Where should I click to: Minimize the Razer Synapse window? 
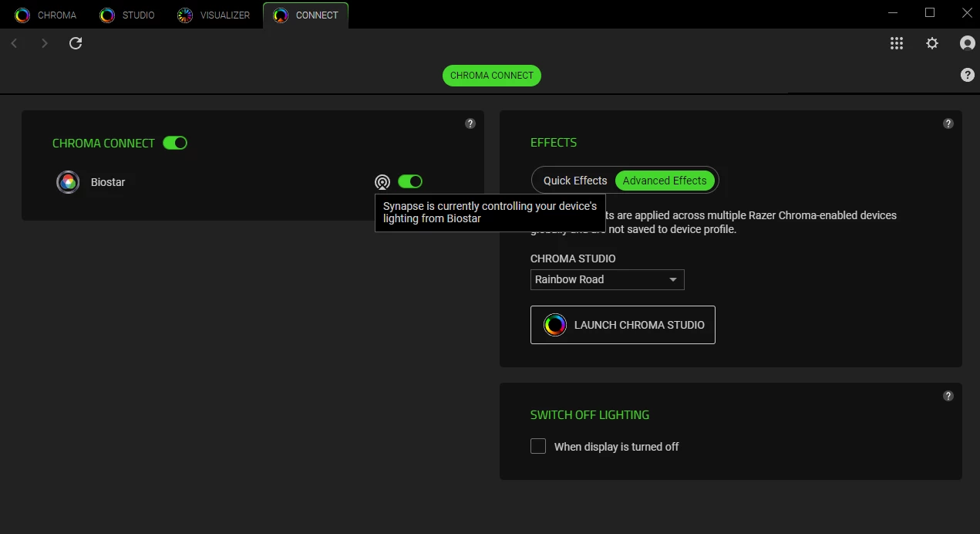tap(893, 13)
